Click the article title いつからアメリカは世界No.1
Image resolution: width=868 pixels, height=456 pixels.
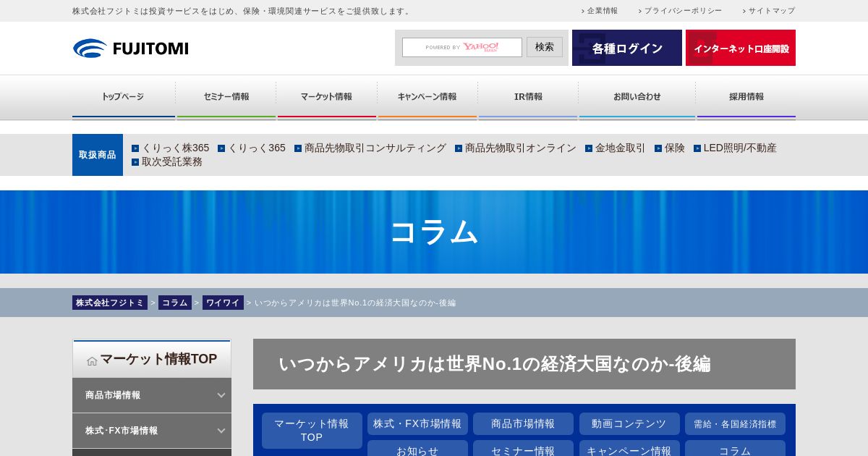(495, 364)
